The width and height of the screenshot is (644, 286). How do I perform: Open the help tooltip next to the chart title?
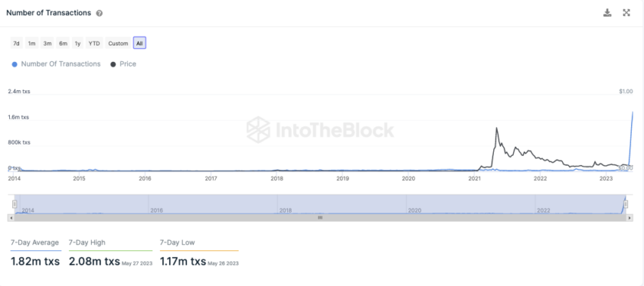click(99, 13)
